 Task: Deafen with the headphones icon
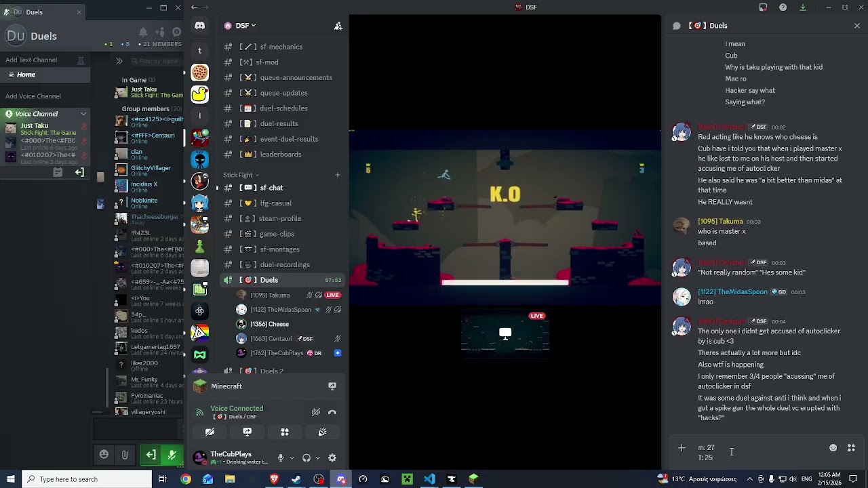(307, 458)
